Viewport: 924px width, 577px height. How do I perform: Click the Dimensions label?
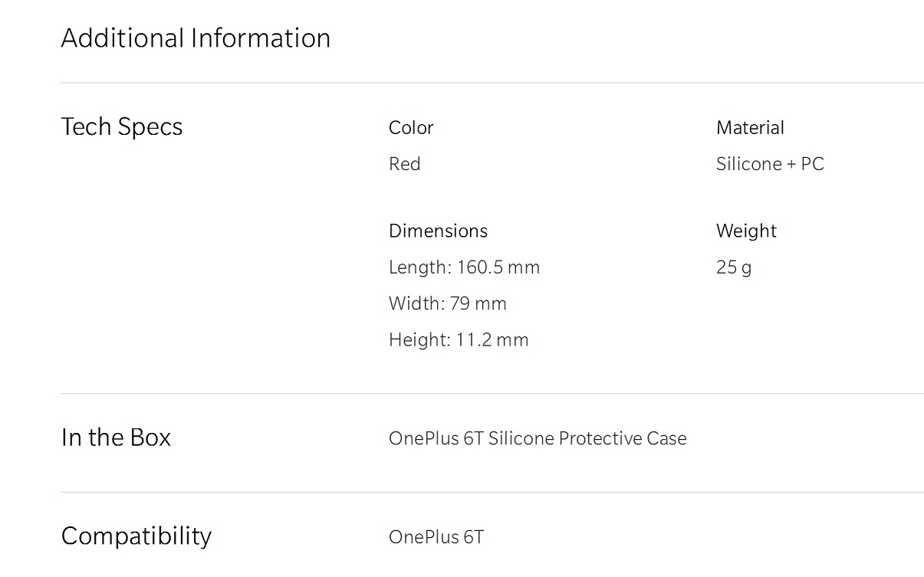(x=438, y=231)
